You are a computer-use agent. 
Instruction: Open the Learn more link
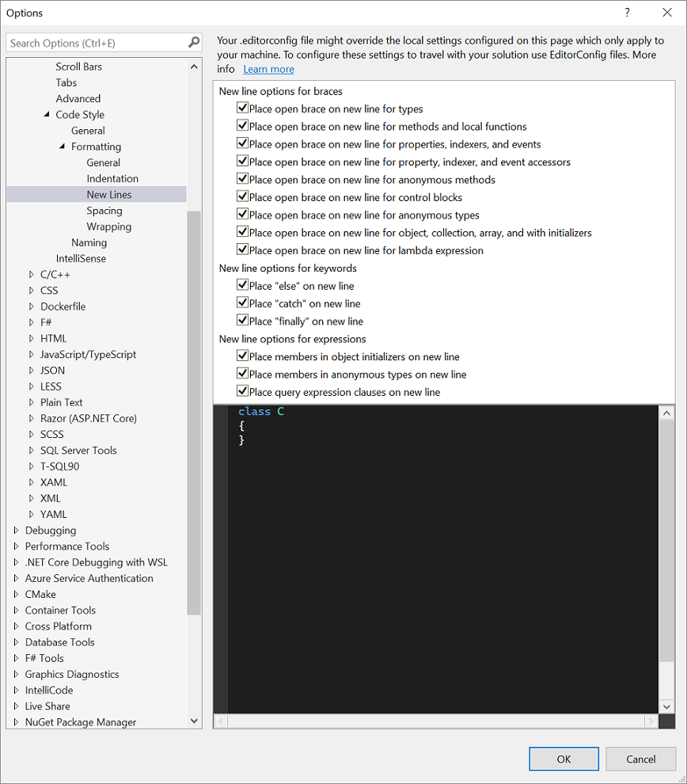point(268,69)
